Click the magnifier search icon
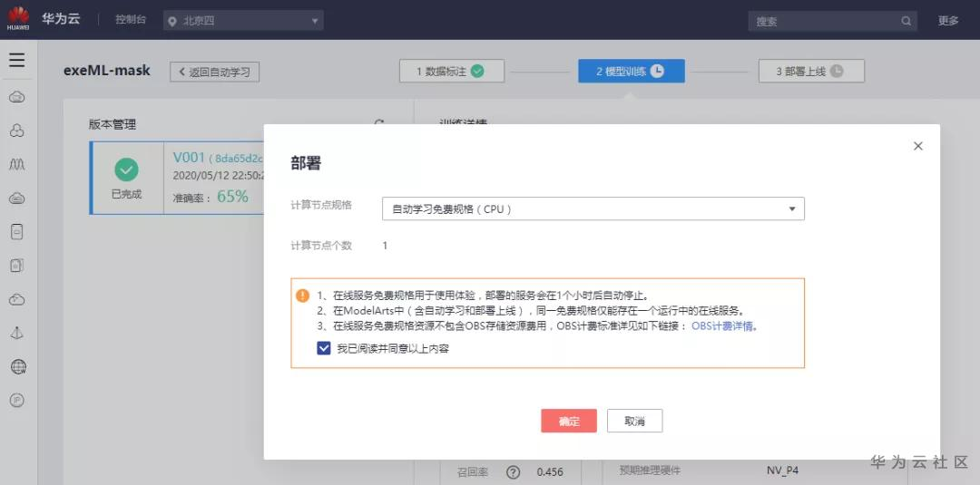This screenshot has height=485, width=980. coord(906,21)
